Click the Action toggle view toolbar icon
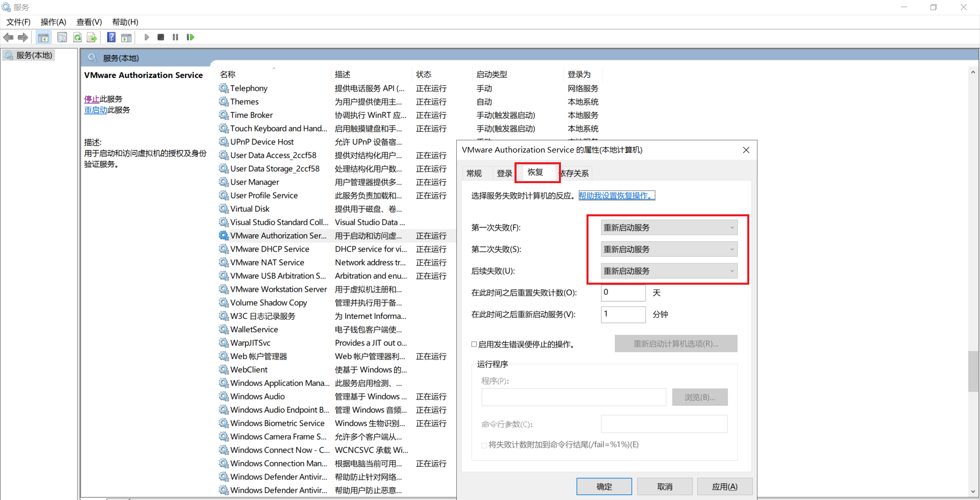Viewport: 980px width, 500px height. click(x=126, y=37)
